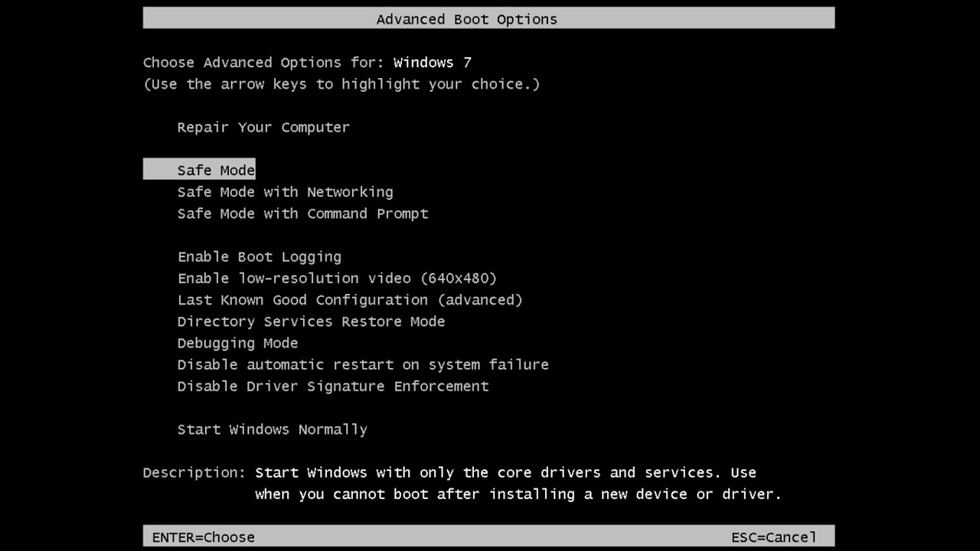Choose Start Windows Normally

[x=273, y=429]
